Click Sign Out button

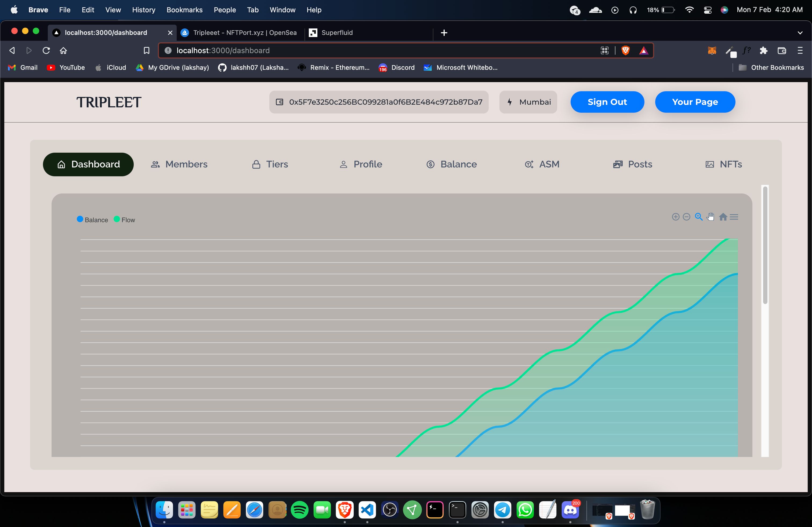click(x=607, y=102)
